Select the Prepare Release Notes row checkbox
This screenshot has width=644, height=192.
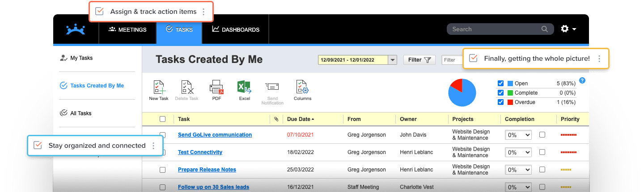pyautogui.click(x=162, y=170)
